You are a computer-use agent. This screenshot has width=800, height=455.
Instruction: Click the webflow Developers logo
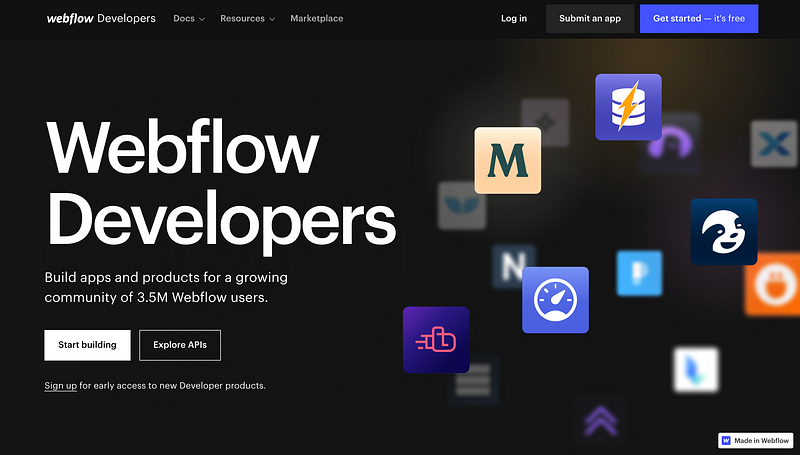tap(101, 18)
